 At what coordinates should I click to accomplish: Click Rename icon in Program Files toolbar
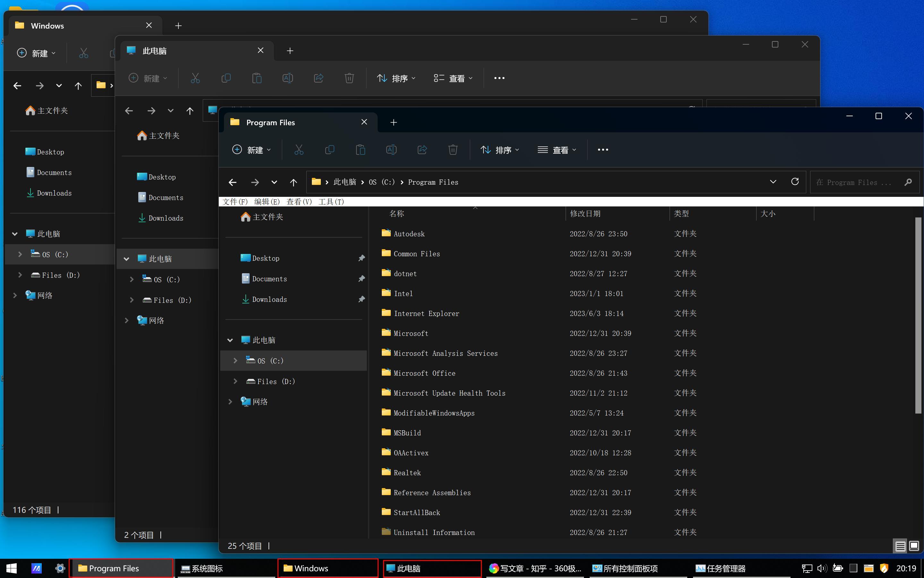pyautogui.click(x=391, y=150)
